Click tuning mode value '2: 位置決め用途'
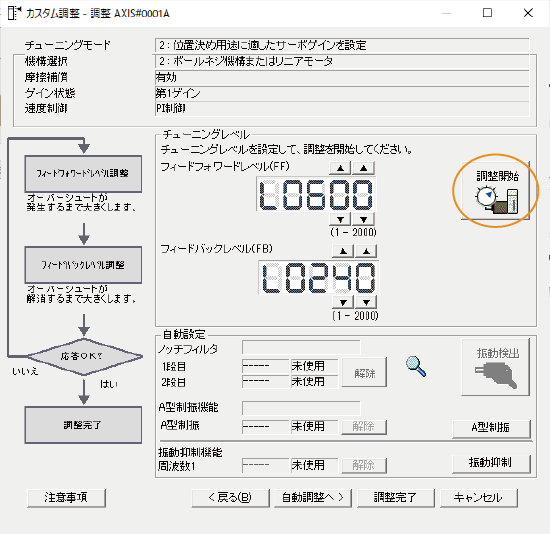Image resolution: width=550 pixels, height=534 pixels. tap(342, 45)
